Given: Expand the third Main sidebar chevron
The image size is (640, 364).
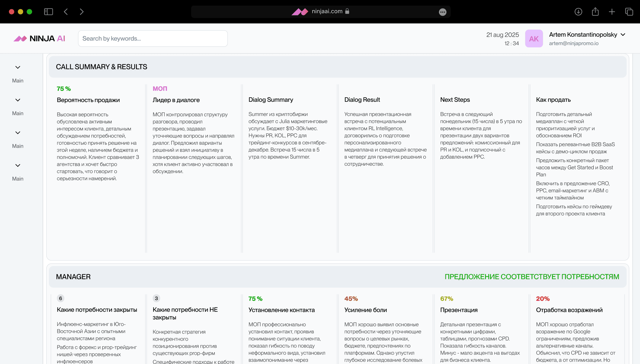Looking at the screenshot, I should tap(18, 133).
